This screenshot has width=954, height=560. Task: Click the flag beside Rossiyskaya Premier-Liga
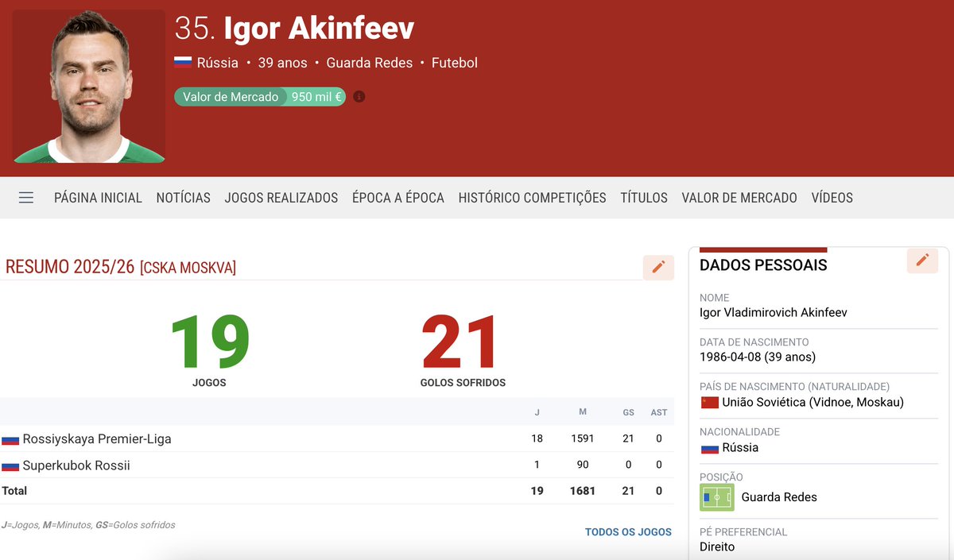[10, 439]
